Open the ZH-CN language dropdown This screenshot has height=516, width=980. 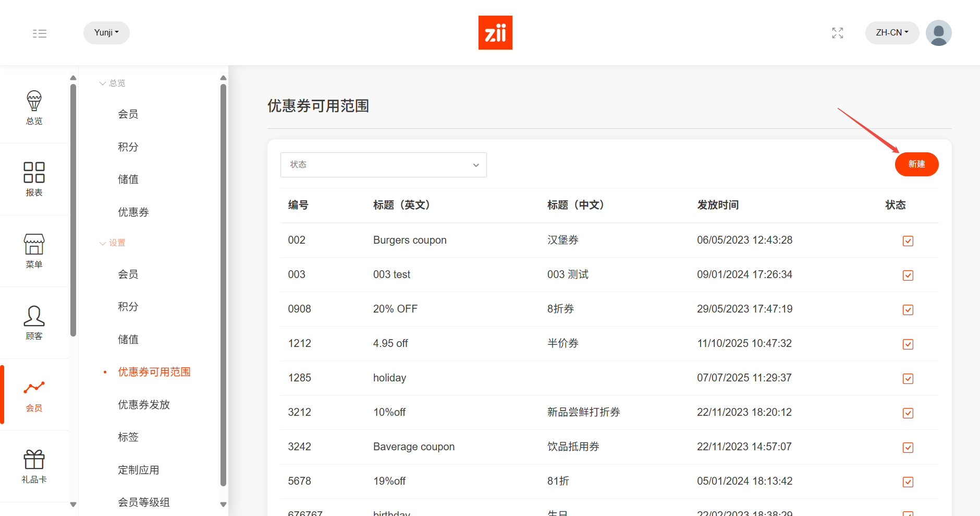click(x=891, y=33)
